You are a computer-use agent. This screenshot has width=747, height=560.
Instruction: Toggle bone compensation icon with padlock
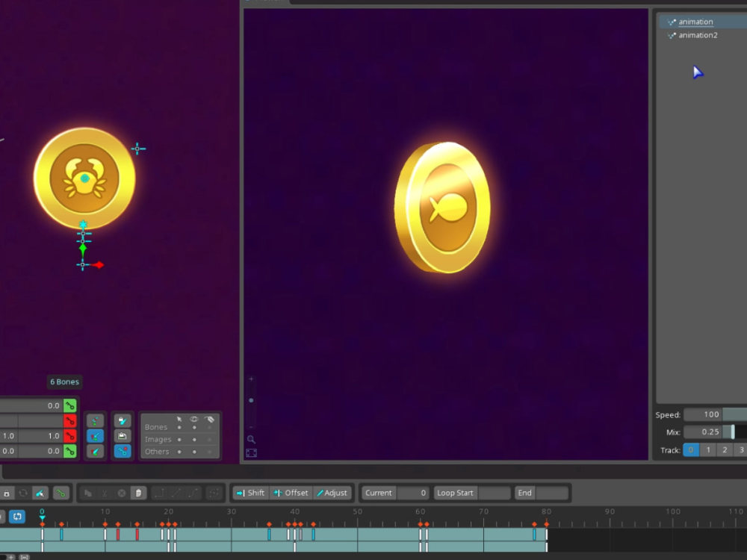click(x=123, y=421)
